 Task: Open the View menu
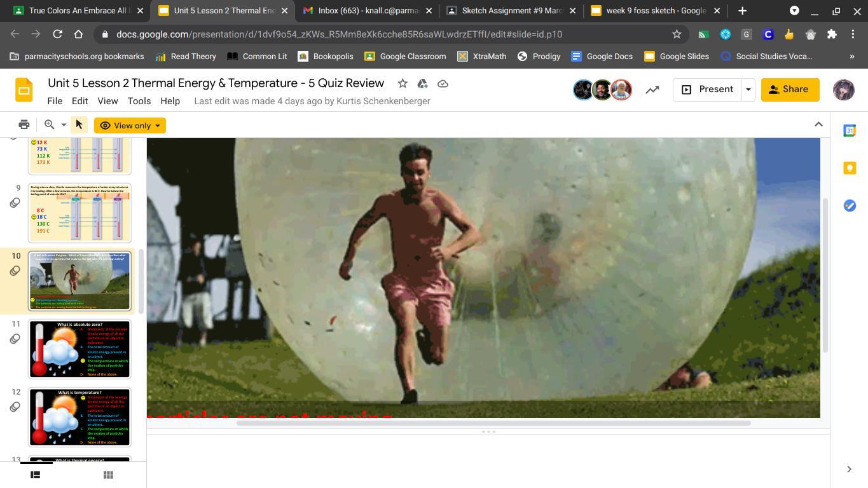pos(107,101)
